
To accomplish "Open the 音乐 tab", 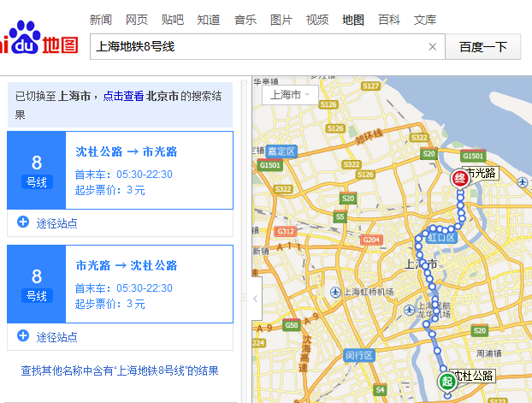I will pos(245,20).
